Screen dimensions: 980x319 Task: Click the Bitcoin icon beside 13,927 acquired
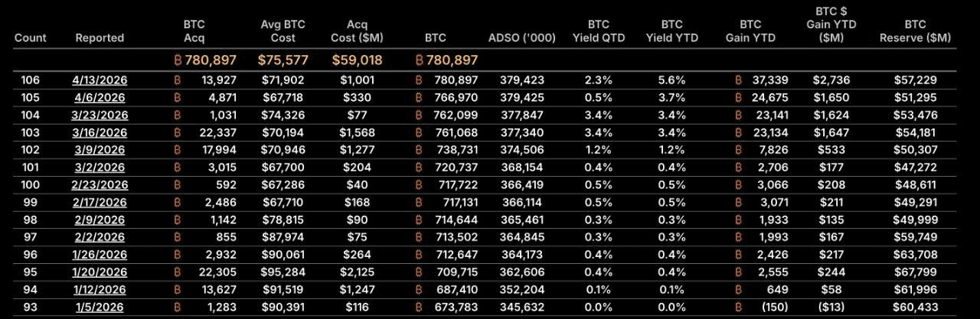(178, 80)
